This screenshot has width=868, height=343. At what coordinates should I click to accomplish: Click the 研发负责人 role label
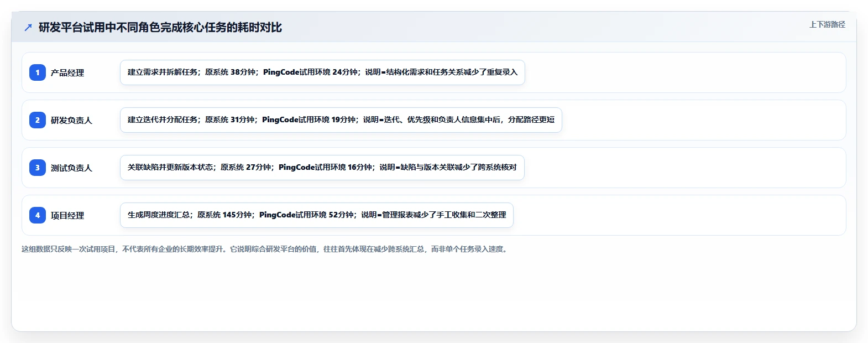pyautogui.click(x=71, y=120)
